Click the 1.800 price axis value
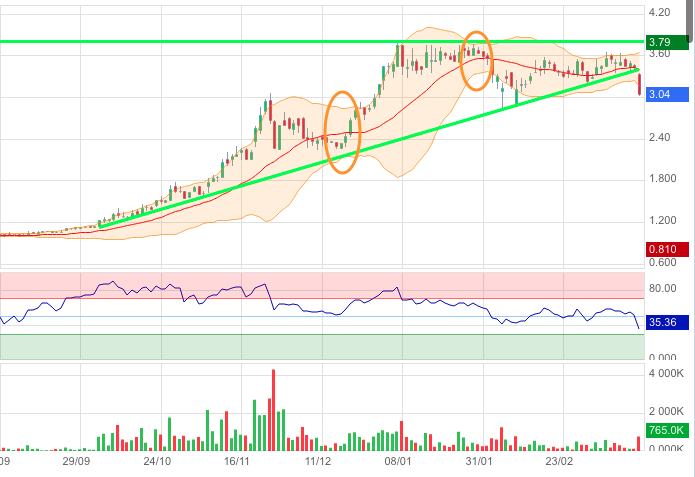The image size is (695, 477). click(x=663, y=179)
